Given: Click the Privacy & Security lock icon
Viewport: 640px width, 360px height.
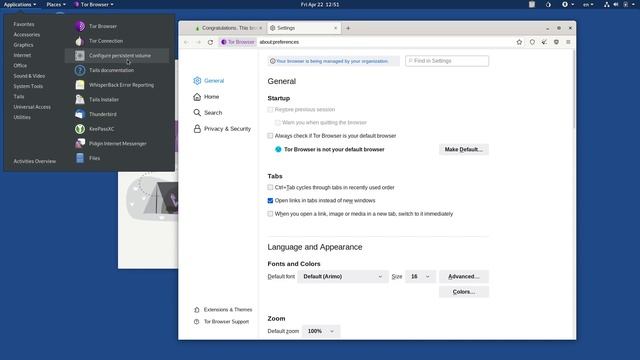Looking at the screenshot, I should 197,129.
